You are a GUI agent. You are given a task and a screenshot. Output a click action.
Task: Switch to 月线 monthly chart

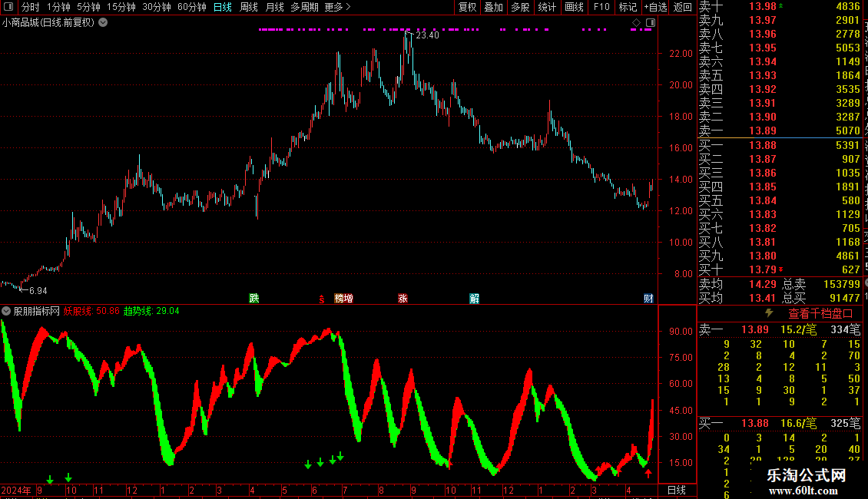(x=274, y=7)
